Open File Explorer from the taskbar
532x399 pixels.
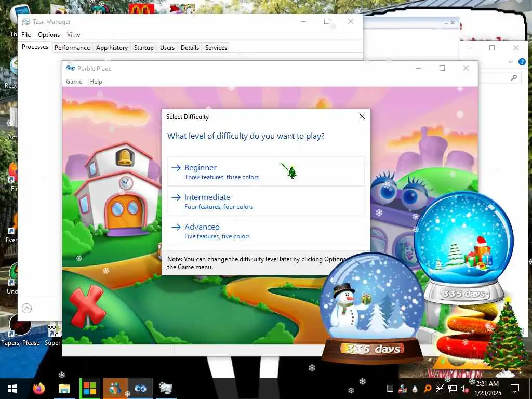point(64,389)
